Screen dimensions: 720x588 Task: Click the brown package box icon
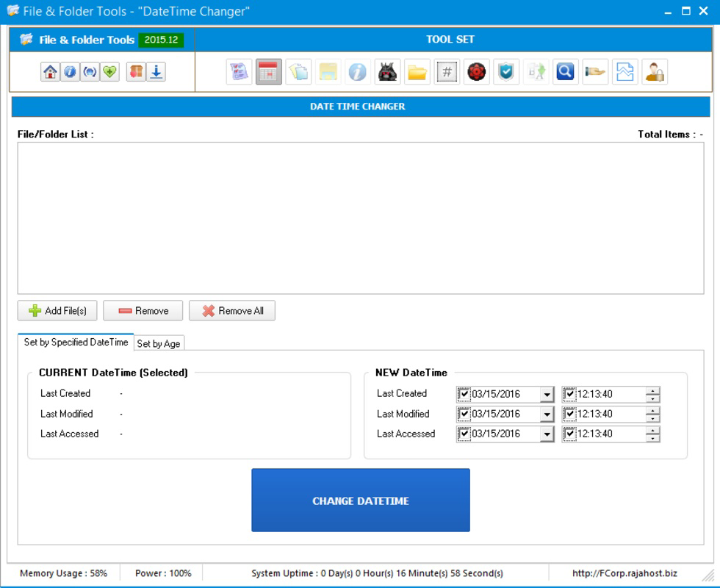137,72
